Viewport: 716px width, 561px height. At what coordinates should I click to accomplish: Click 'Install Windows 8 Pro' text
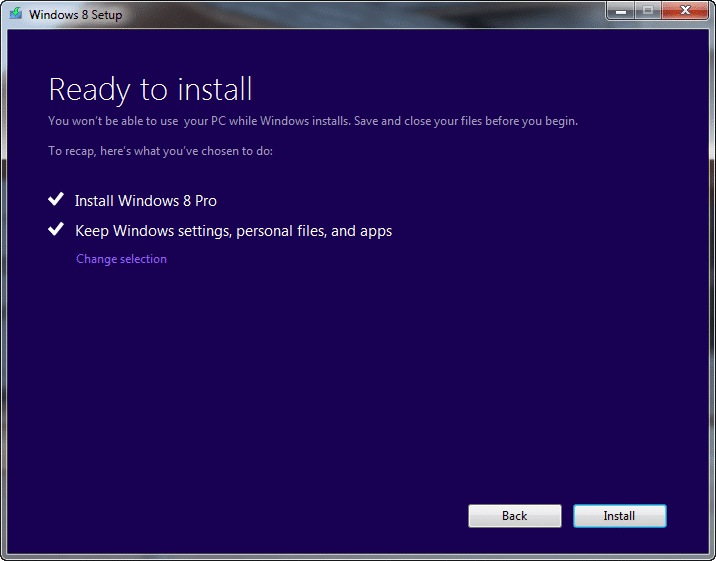pyautogui.click(x=146, y=201)
